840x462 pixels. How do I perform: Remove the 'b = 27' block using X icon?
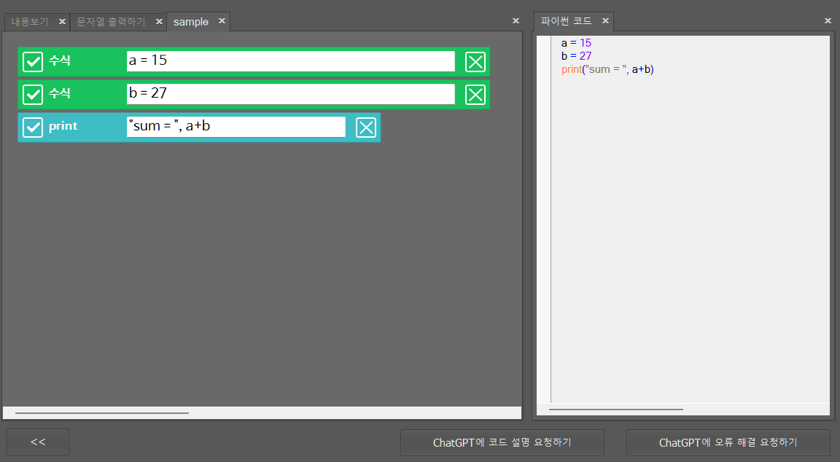click(x=475, y=95)
